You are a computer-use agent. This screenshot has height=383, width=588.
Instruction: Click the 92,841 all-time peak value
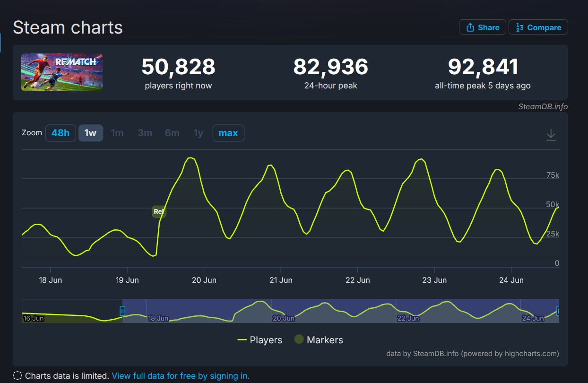(483, 67)
